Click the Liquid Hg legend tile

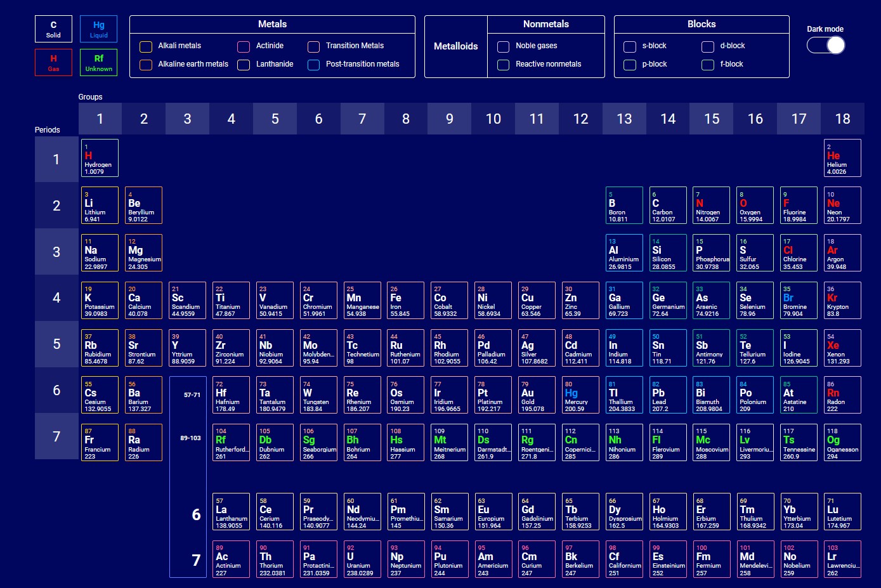tap(98, 29)
